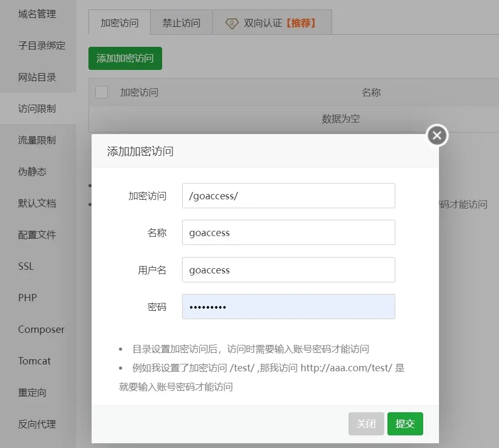Click the 用户名 input field

pos(288,269)
